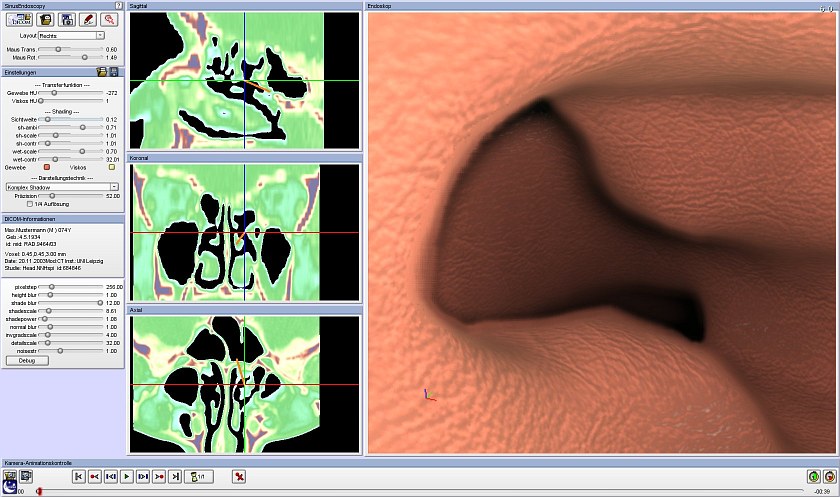Screen dimensions: 840x497
Task: Click the green power icon at bottom right
Action: (814, 476)
